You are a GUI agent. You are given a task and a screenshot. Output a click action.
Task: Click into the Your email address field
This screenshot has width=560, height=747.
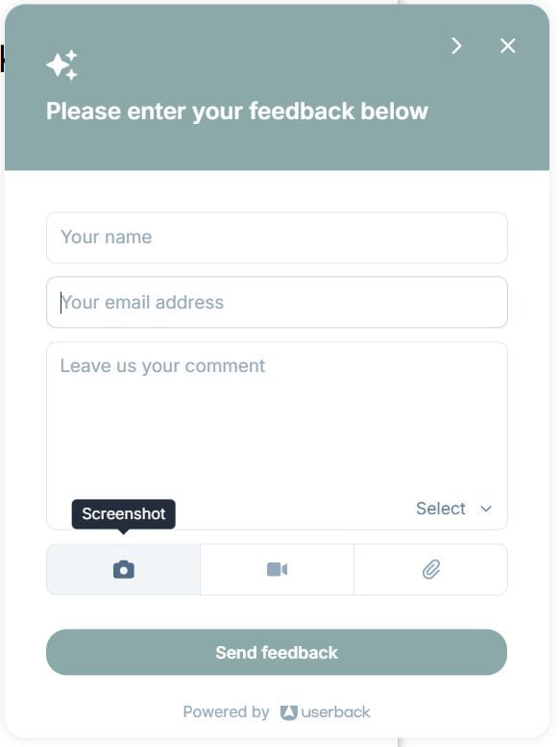click(277, 302)
